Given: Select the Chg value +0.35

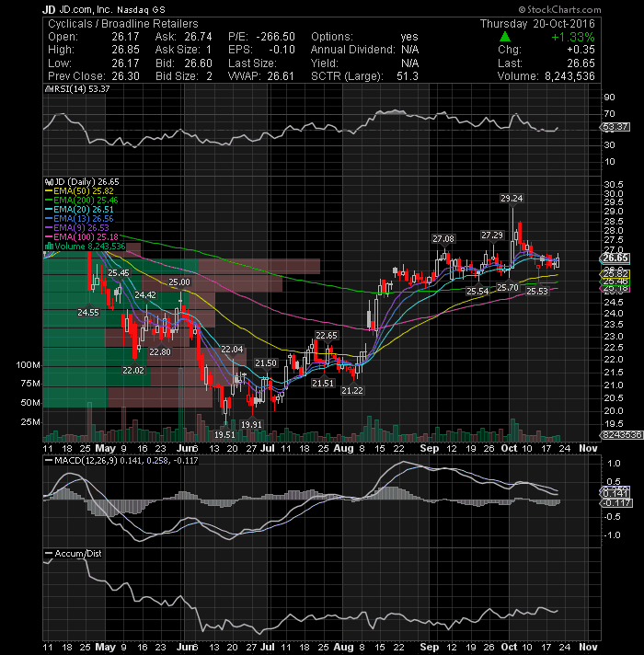Looking at the screenshot, I should [x=581, y=50].
